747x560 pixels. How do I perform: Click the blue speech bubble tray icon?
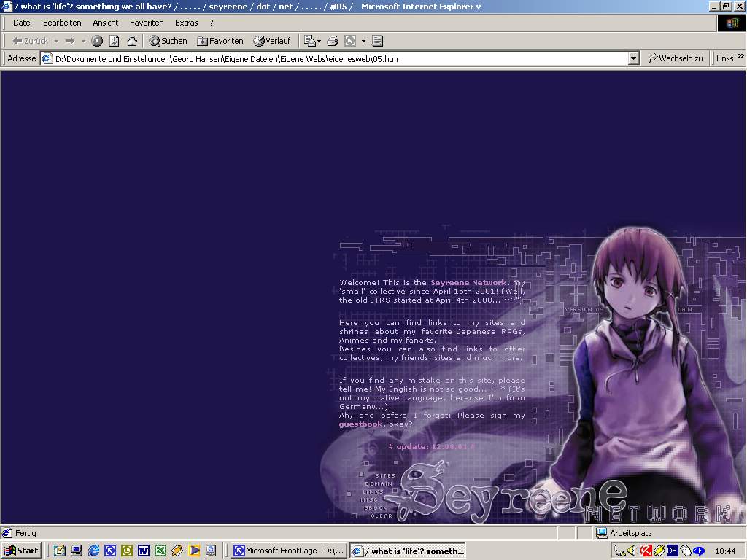tap(698, 551)
